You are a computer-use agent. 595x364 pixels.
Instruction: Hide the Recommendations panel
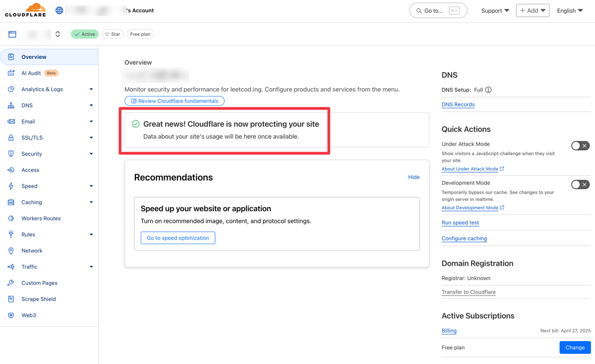click(414, 177)
